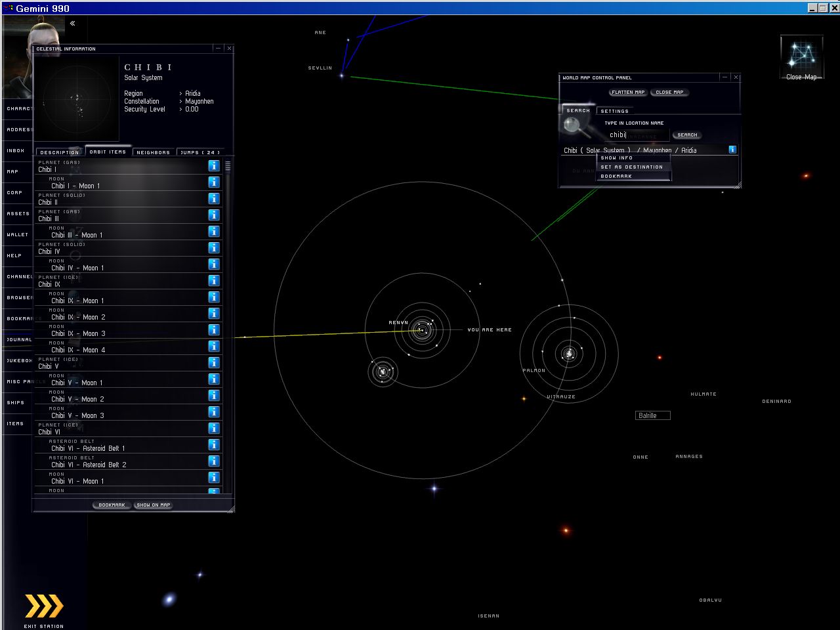Show info for Chibi IV - Moon 1
Screen dimensions: 840x630
pos(213,264)
